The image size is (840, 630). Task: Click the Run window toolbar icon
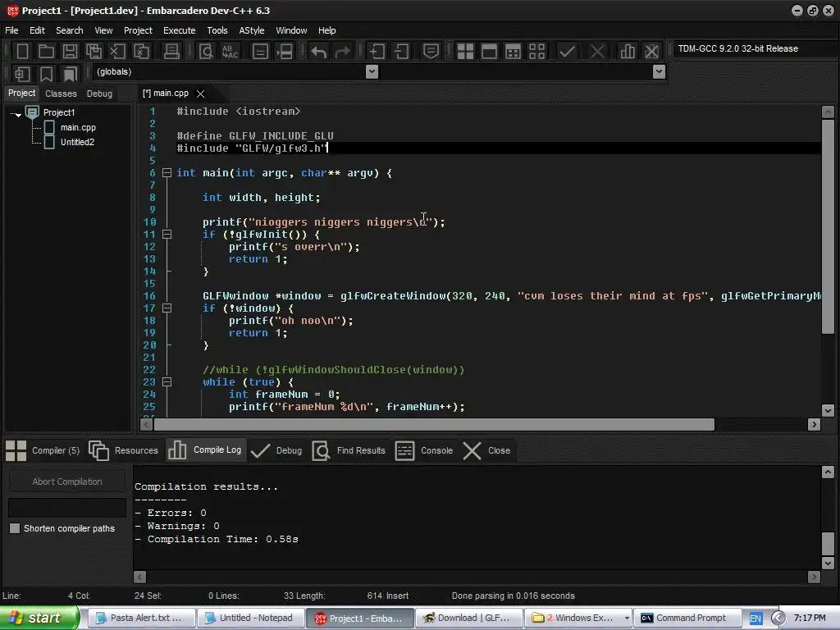coord(489,52)
